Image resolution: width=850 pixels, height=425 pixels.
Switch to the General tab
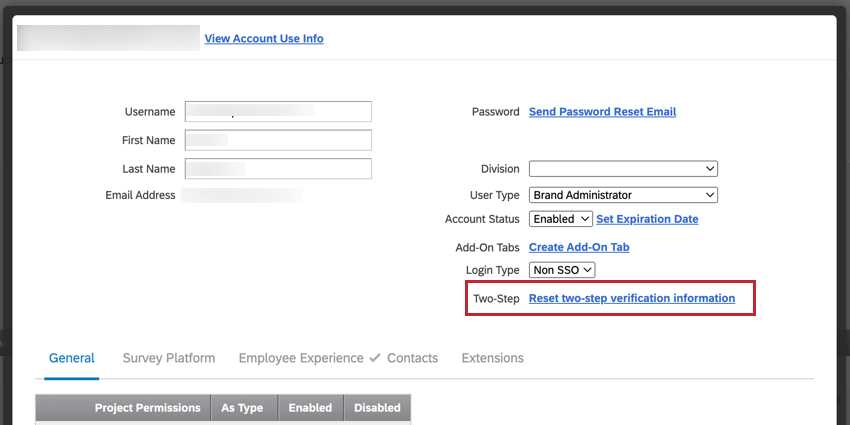pos(71,358)
